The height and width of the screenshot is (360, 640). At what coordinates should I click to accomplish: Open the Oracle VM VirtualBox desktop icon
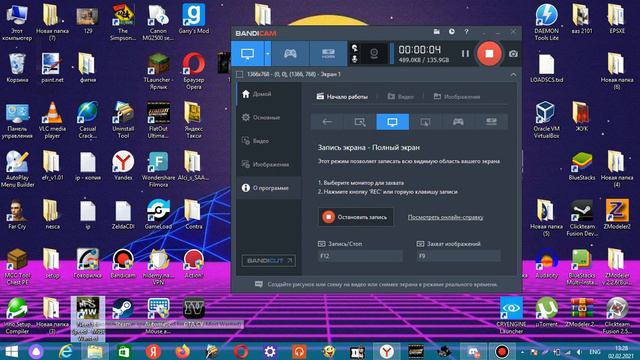click(x=546, y=120)
